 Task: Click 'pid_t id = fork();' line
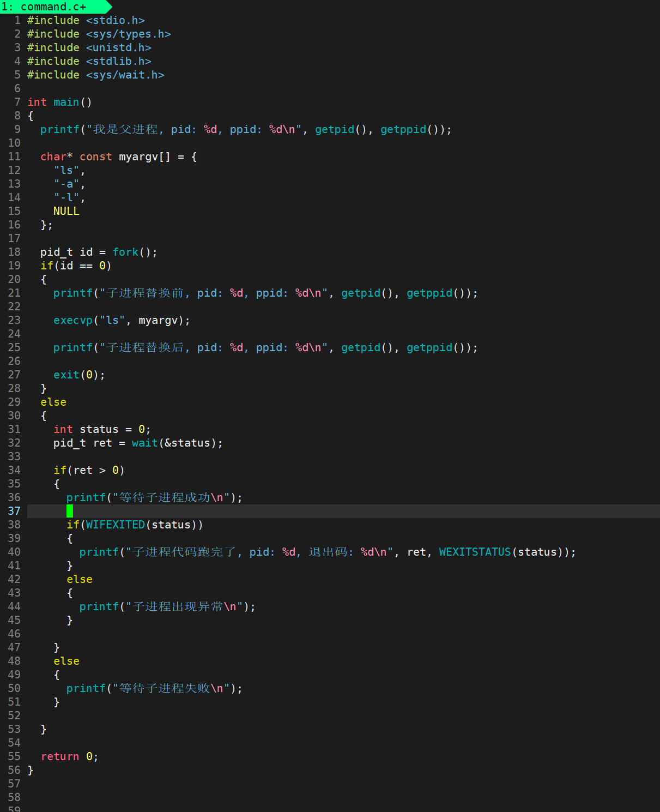coord(99,252)
